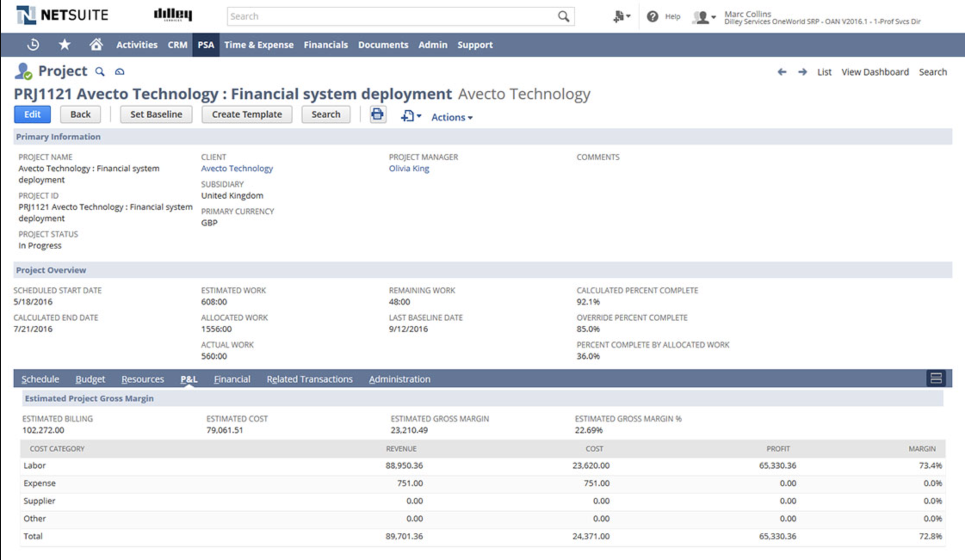This screenshot has height=560, width=965.
Task: Open the Avecto Technology client link
Action: point(237,169)
